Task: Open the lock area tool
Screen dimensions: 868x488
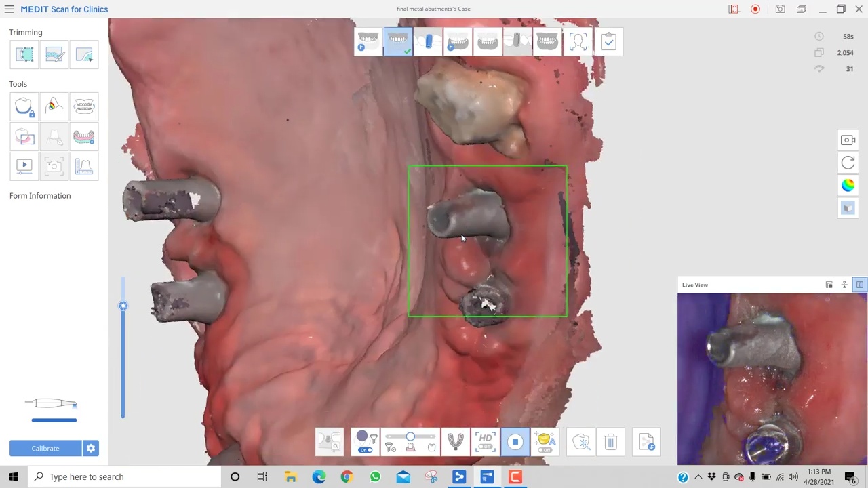Action: click(x=24, y=107)
